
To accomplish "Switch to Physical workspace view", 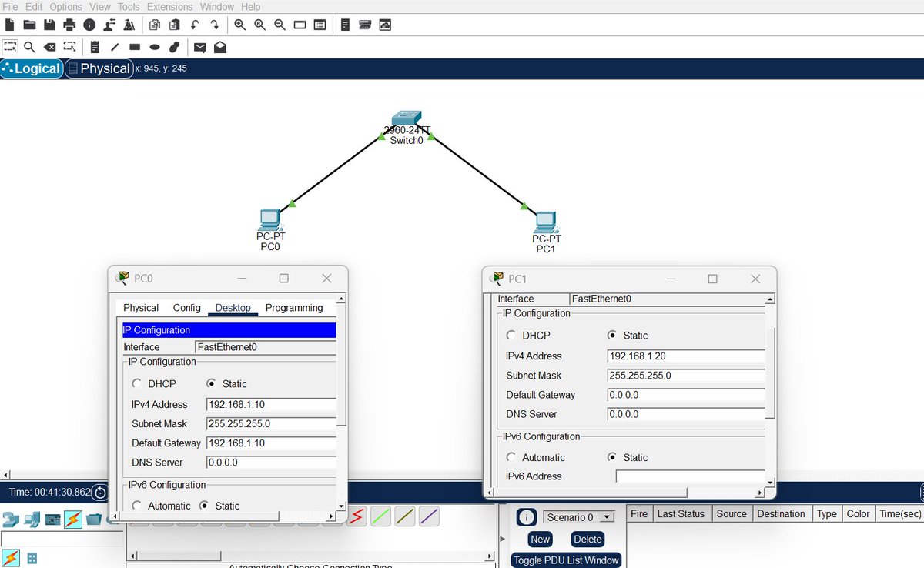I will pos(99,68).
